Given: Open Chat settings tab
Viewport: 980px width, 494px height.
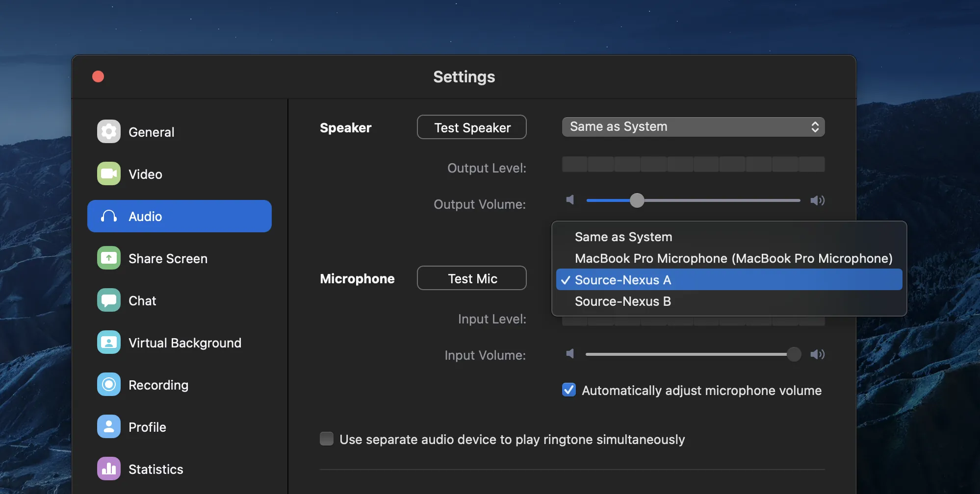Looking at the screenshot, I should coord(180,300).
